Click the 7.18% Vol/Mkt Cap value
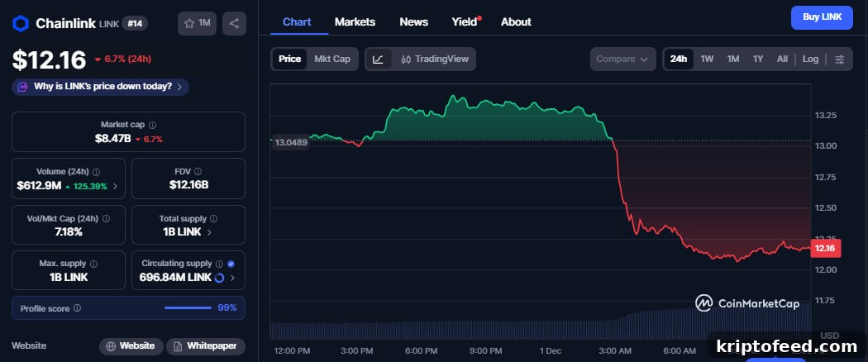868x362 pixels. pos(69,232)
